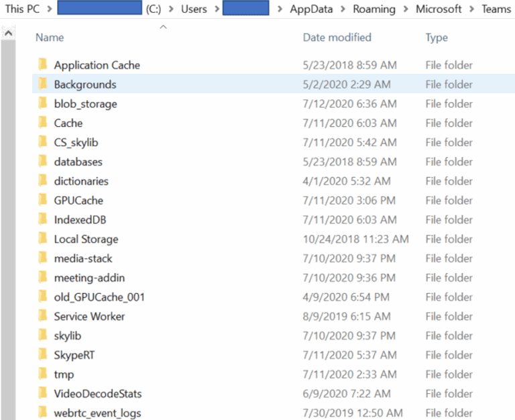This screenshot has height=420, width=515.
Task: Click the CS_skylib folder icon
Action: click(43, 142)
